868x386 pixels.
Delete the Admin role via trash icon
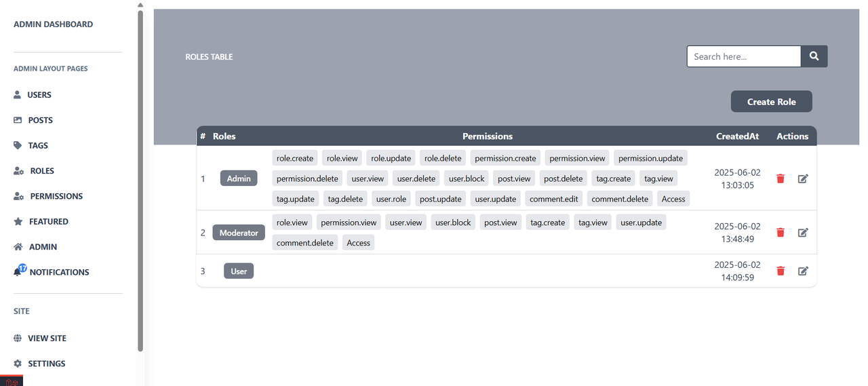click(x=781, y=178)
